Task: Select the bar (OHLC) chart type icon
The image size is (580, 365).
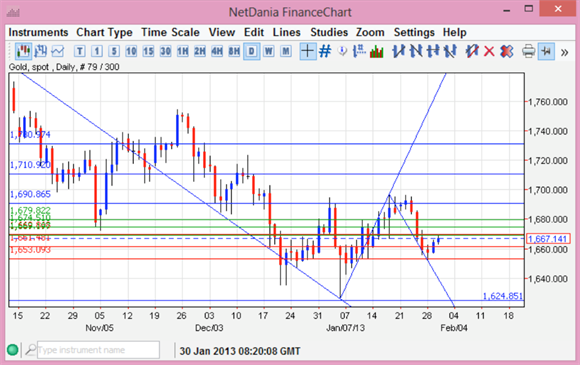Action: [40, 51]
